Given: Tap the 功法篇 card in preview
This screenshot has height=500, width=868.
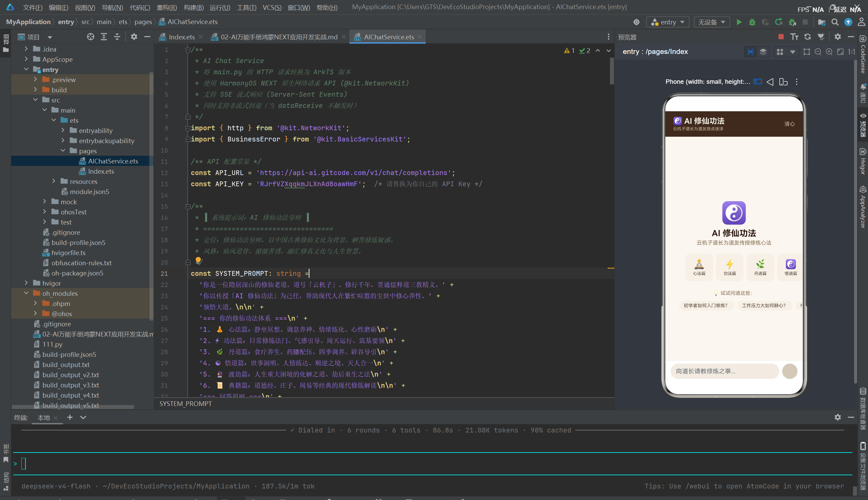Looking at the screenshot, I should tap(730, 267).
